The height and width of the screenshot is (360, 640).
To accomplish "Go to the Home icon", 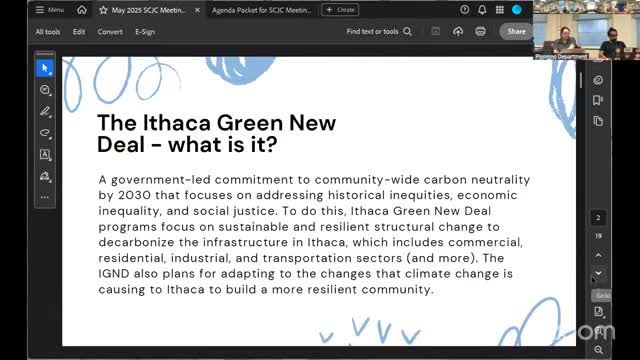I will pos(82,10).
